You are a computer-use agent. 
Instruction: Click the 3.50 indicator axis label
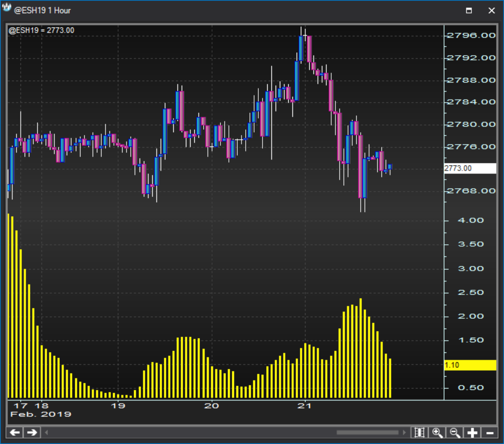[x=470, y=244]
